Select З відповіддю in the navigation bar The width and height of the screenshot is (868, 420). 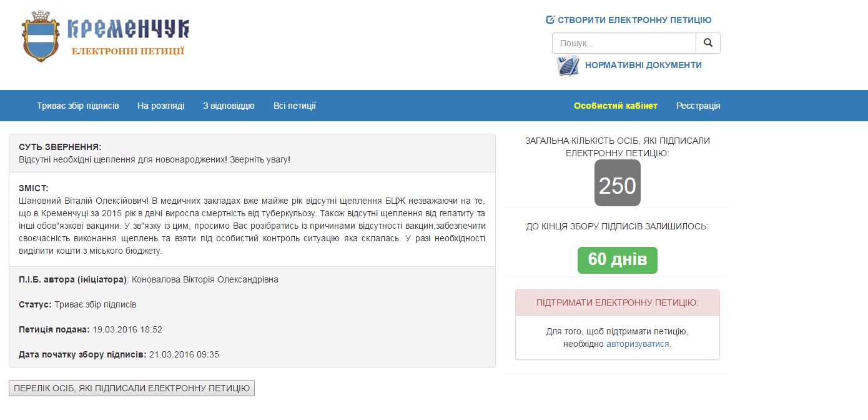coord(229,106)
